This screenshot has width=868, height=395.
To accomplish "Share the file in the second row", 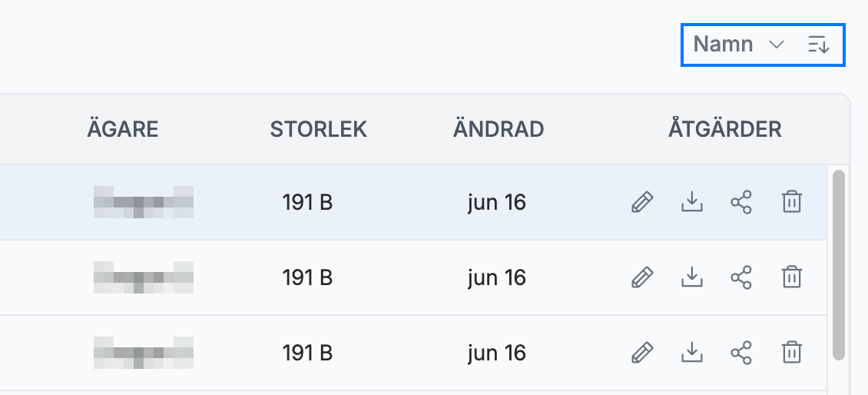I will pyautogui.click(x=741, y=277).
